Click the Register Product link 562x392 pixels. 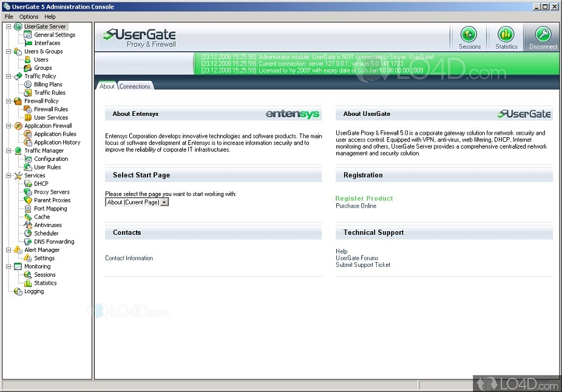(x=364, y=198)
